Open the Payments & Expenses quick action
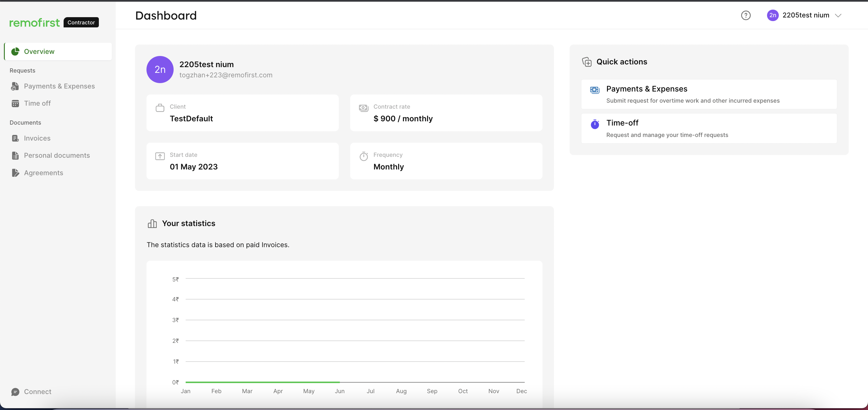Viewport: 868px width, 410px height. pyautogui.click(x=709, y=94)
